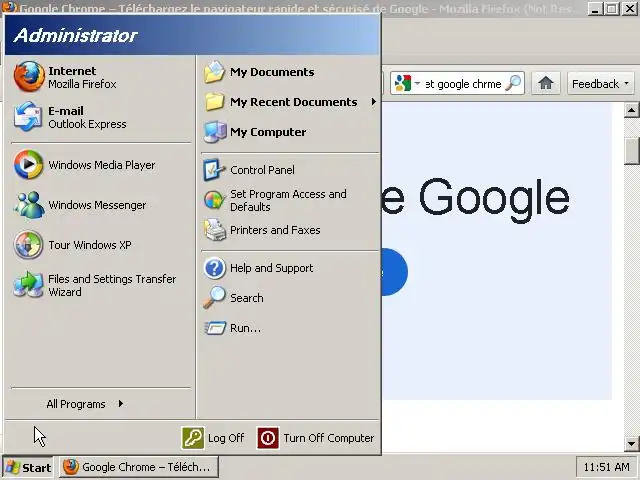Click the blue round button on the webpage
Image resolution: width=640 pixels, height=480 pixels.
394,272
